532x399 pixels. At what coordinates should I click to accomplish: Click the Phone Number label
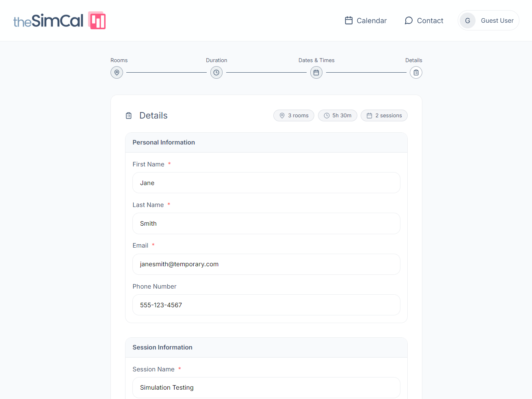click(x=154, y=287)
